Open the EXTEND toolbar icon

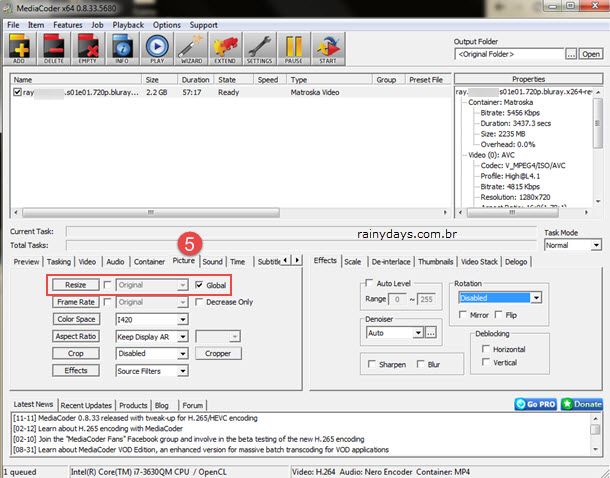click(x=225, y=49)
